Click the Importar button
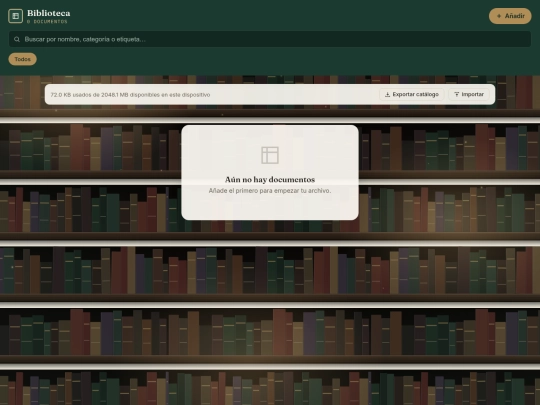The image size is (540, 405). [469, 94]
